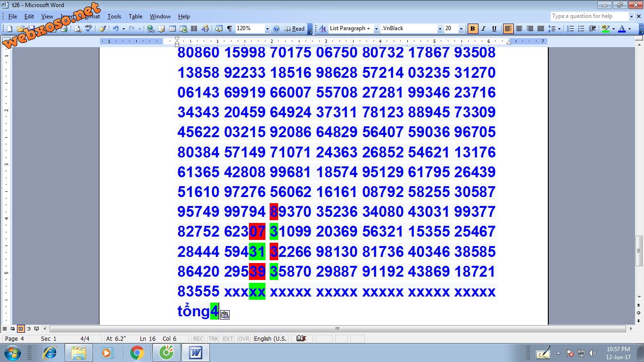The height and width of the screenshot is (362, 644).
Task: Open the Font dropdown showing .VnBlack
Action: [x=440, y=29]
